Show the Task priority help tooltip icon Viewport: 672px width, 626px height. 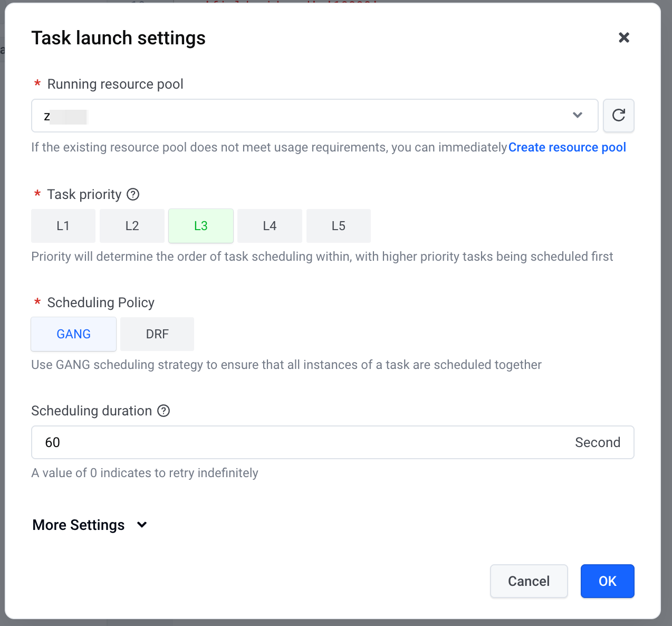[133, 194]
